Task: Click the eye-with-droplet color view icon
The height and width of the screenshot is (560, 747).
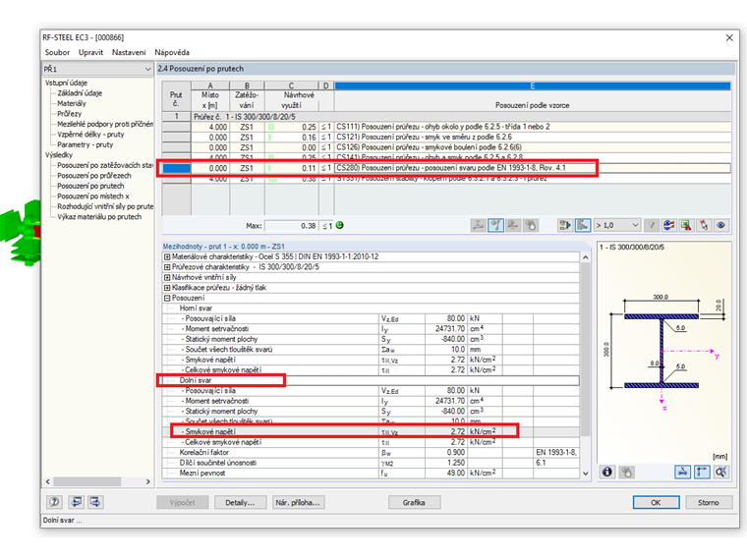Action: coord(530,225)
